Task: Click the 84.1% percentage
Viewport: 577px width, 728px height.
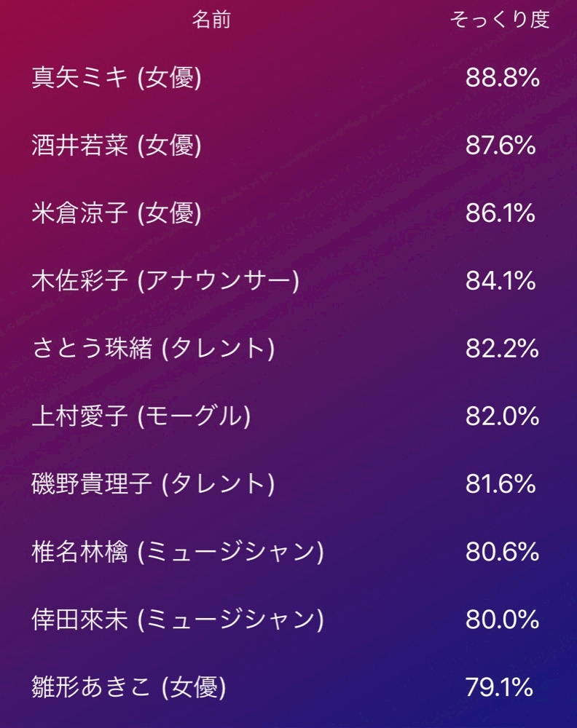Action: (501, 281)
